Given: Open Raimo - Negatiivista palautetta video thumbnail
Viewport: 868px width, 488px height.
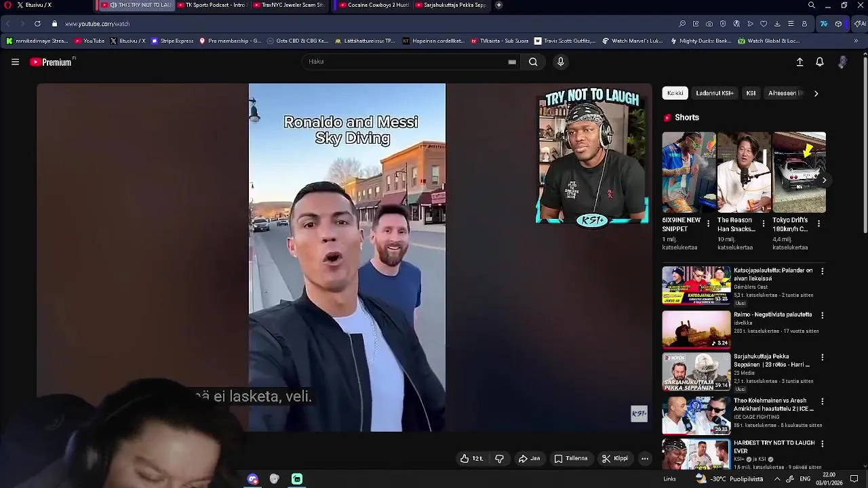Looking at the screenshot, I should [696, 329].
